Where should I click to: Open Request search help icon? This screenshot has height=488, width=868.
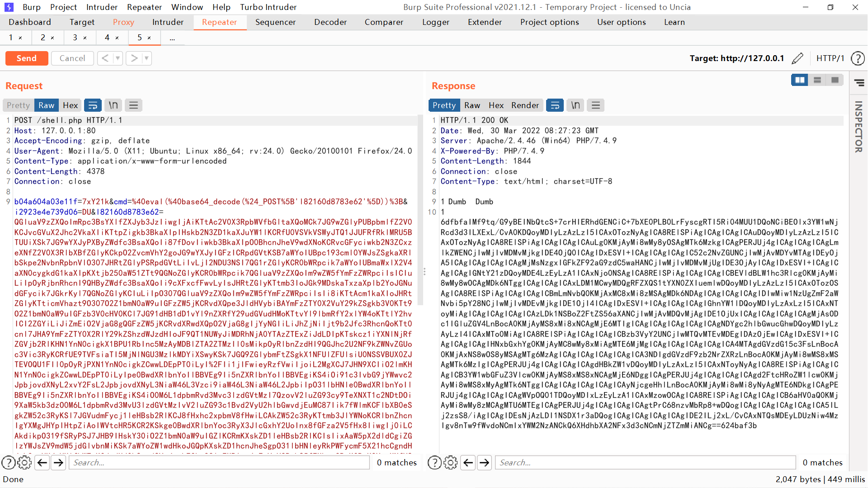coord(8,463)
